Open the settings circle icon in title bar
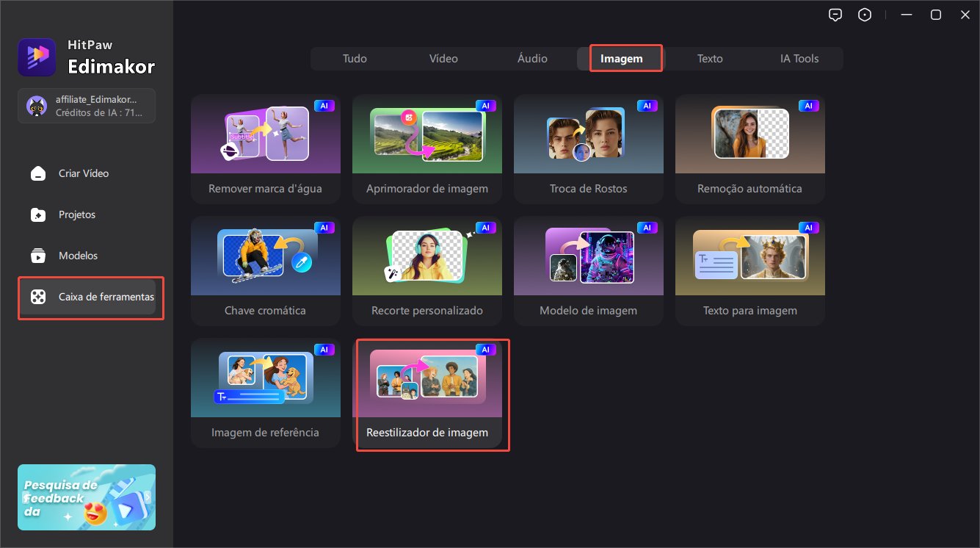 pyautogui.click(x=865, y=15)
